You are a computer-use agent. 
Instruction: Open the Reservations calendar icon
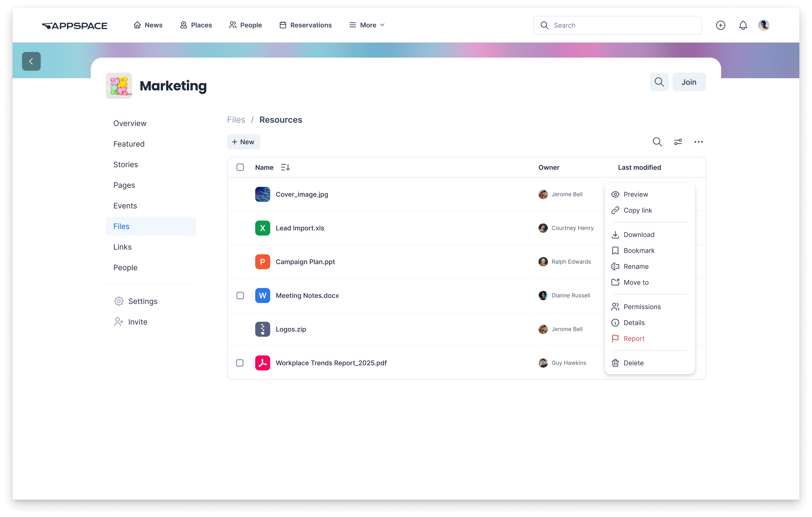coord(283,25)
